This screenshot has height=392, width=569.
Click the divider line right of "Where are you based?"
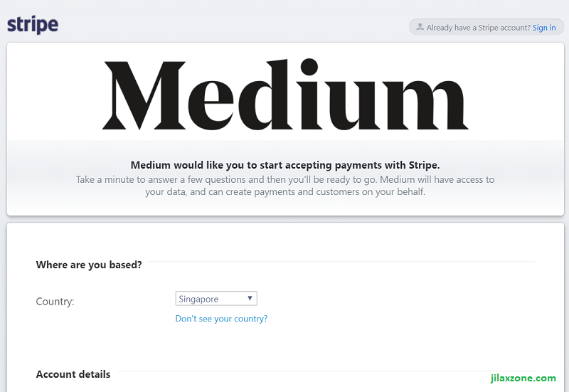pyautogui.click(x=342, y=261)
